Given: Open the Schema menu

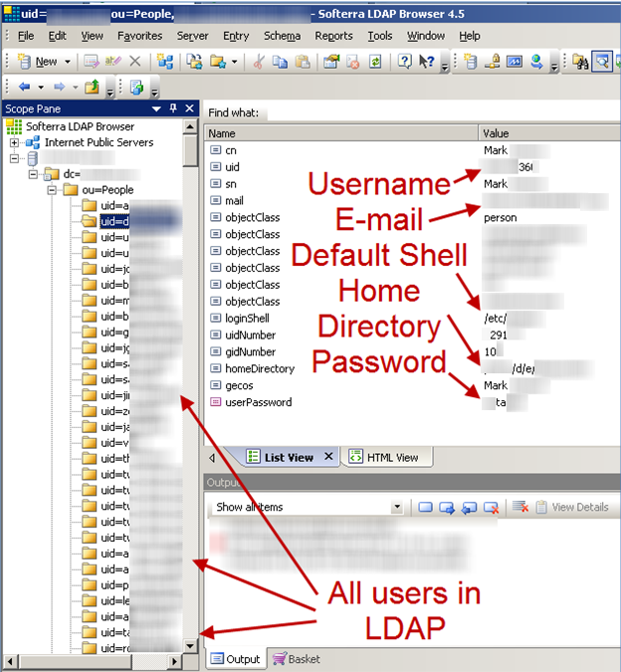Looking at the screenshot, I should 282,36.
